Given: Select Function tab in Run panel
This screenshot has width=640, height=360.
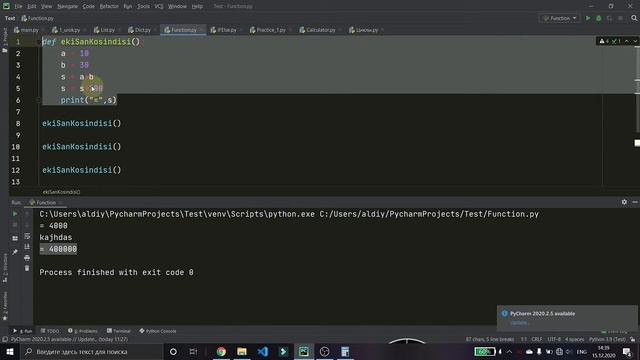Looking at the screenshot, I should point(45,202).
